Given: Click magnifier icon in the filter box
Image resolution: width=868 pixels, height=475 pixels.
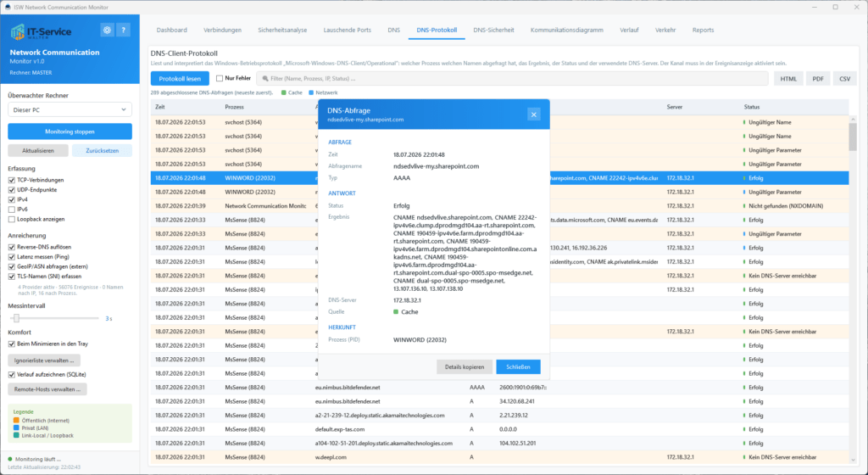Looking at the screenshot, I should tap(265, 79).
